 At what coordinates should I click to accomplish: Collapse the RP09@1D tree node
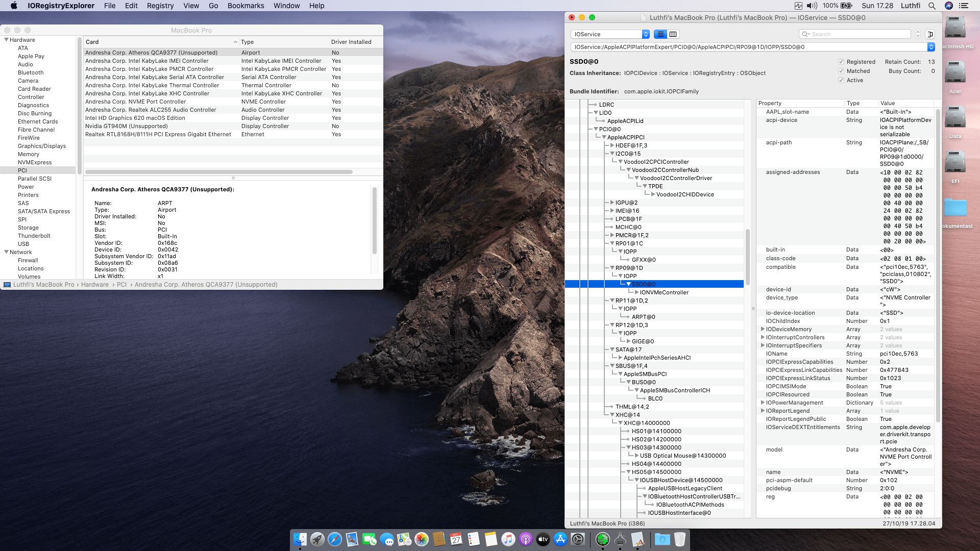coord(612,268)
